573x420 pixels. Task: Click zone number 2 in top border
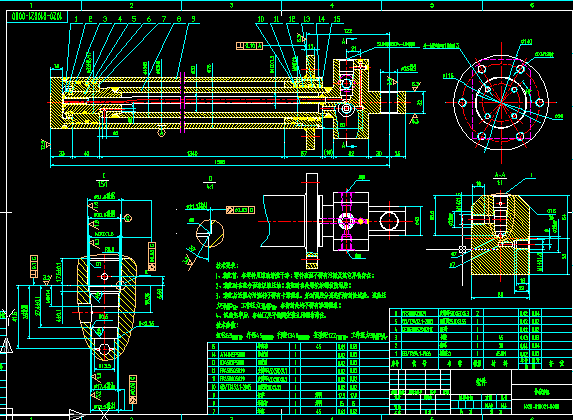(x=131, y=5)
